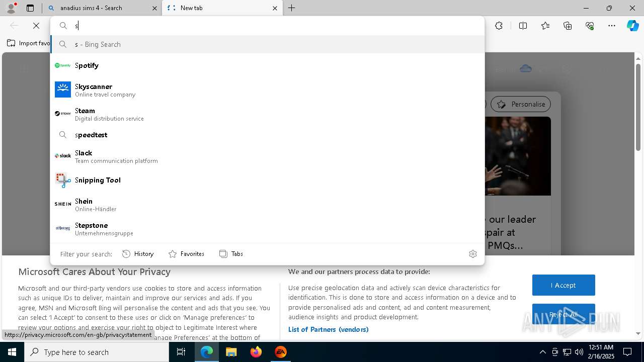Click the taskbar search box
The width and height of the screenshot is (644, 362).
click(x=97, y=352)
